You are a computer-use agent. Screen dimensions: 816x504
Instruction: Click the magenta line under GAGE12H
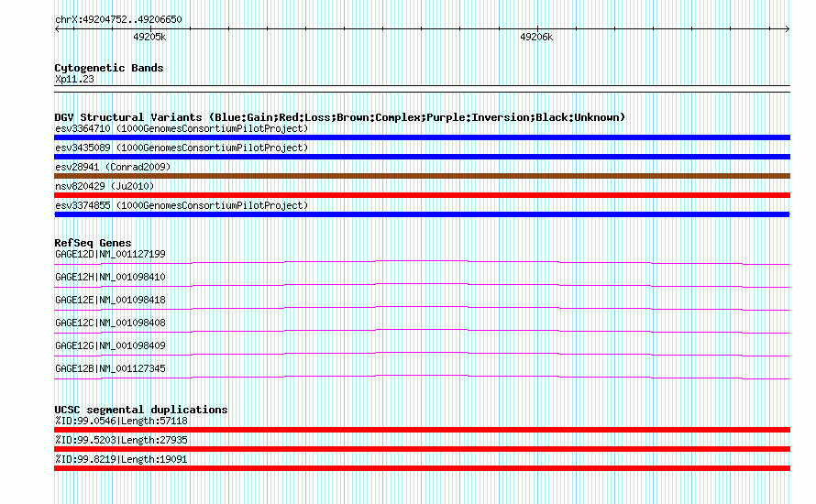point(422,285)
